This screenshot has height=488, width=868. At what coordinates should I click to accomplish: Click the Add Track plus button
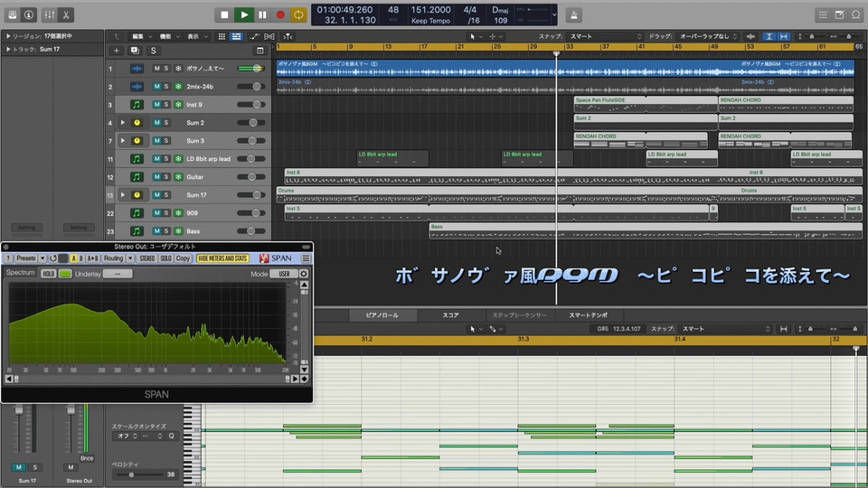117,51
